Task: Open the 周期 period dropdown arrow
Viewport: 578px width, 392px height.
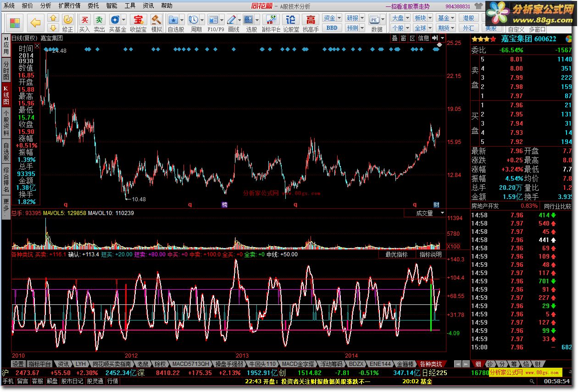Action: click(x=202, y=20)
